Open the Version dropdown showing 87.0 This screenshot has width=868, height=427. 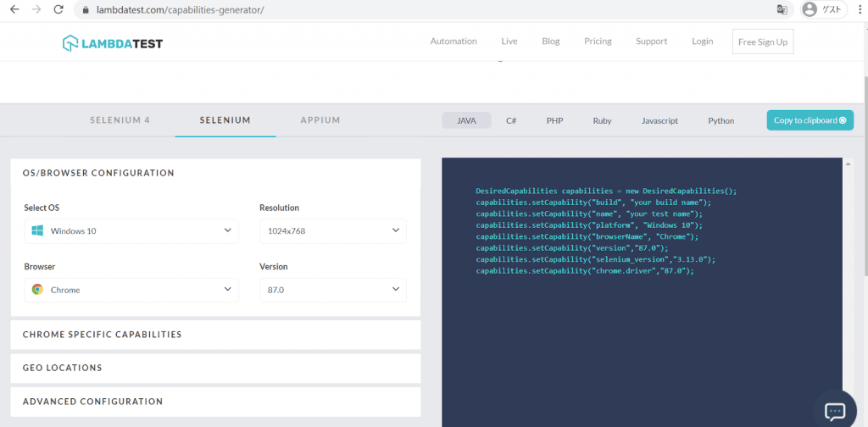click(x=332, y=290)
